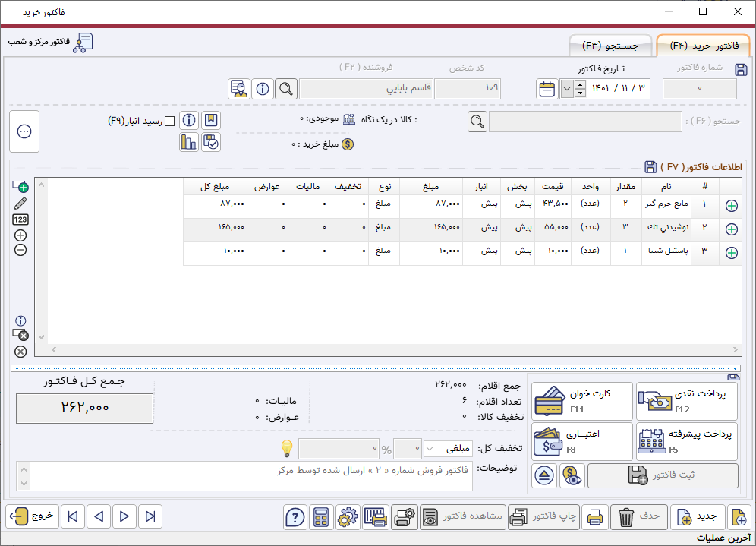Click the کارت خوان F11 button
The height and width of the screenshot is (546, 756).
[x=581, y=401]
